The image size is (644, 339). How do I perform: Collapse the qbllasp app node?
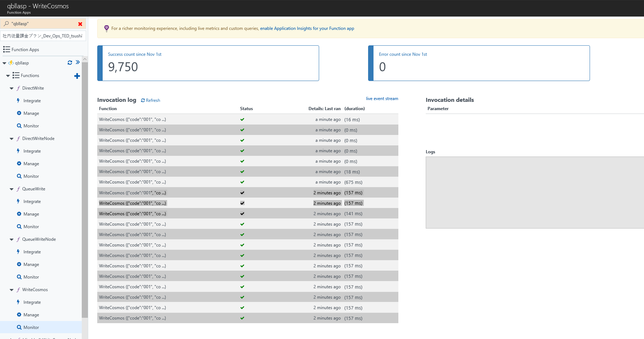(4, 63)
